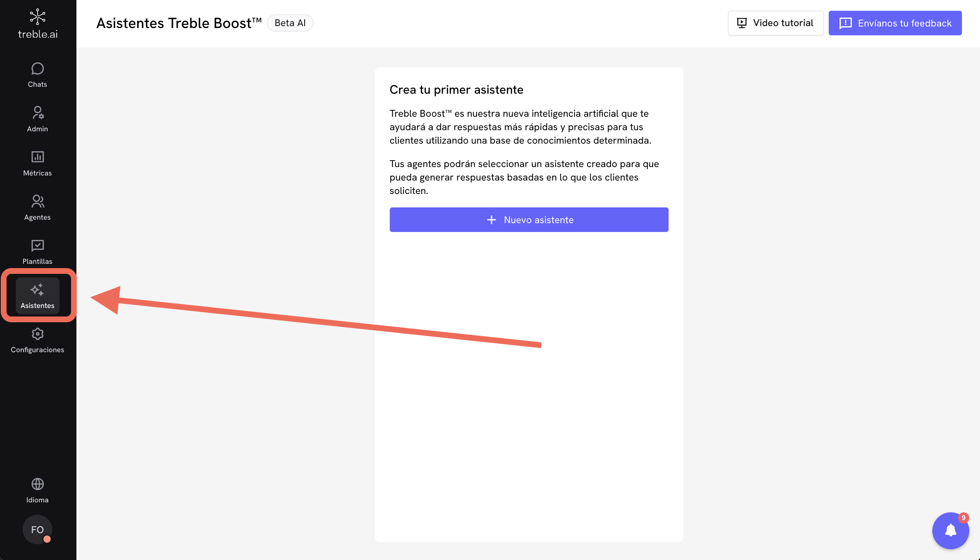The width and height of the screenshot is (980, 560).
Task: Click the Beta AI badge
Action: pyautogui.click(x=290, y=23)
